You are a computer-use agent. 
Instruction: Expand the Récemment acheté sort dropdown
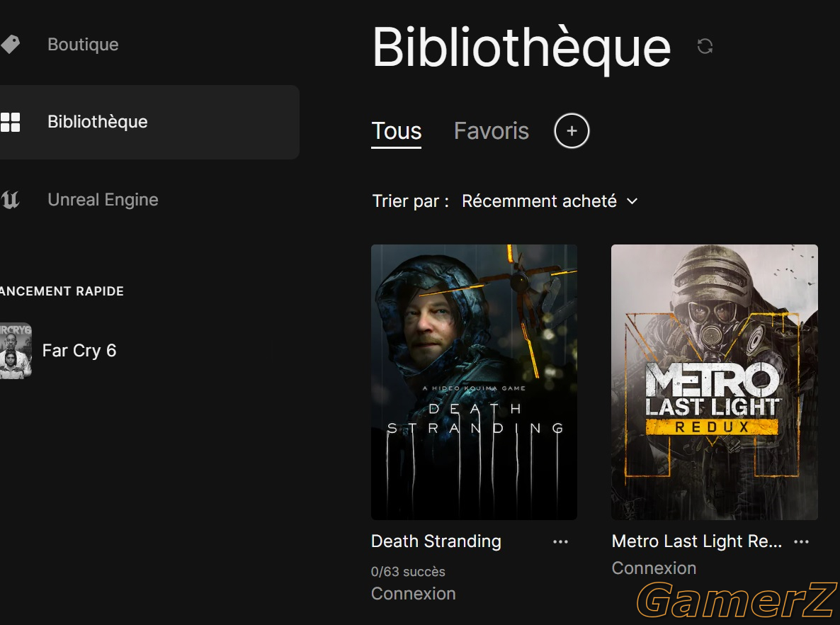(550, 201)
